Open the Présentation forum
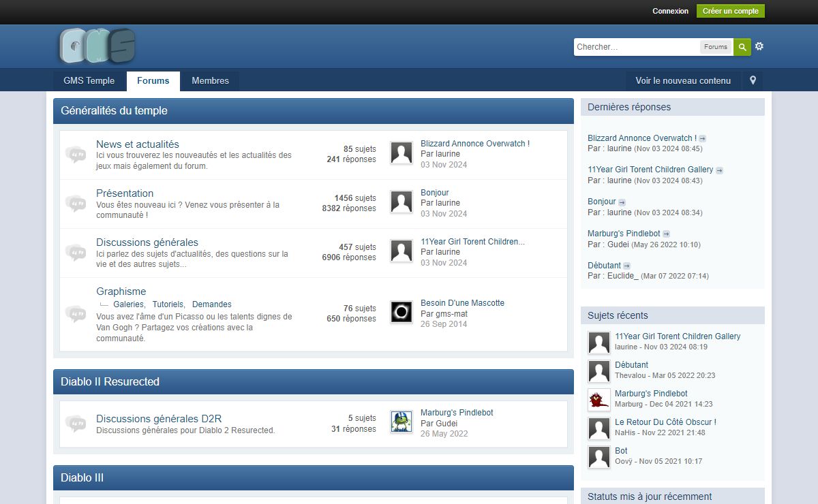 [125, 193]
